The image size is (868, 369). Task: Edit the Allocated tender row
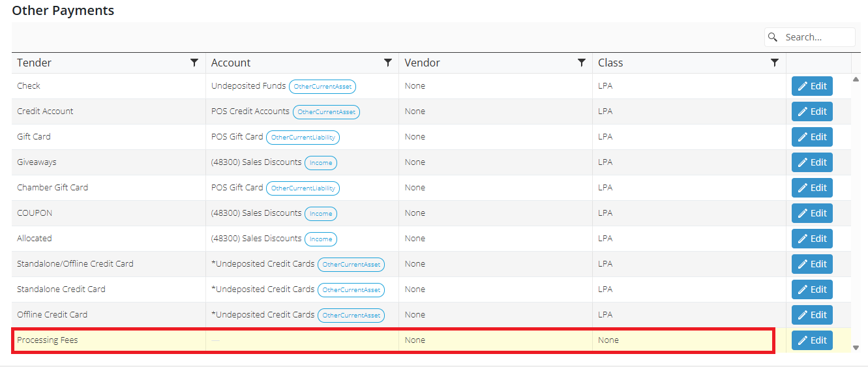click(x=812, y=239)
